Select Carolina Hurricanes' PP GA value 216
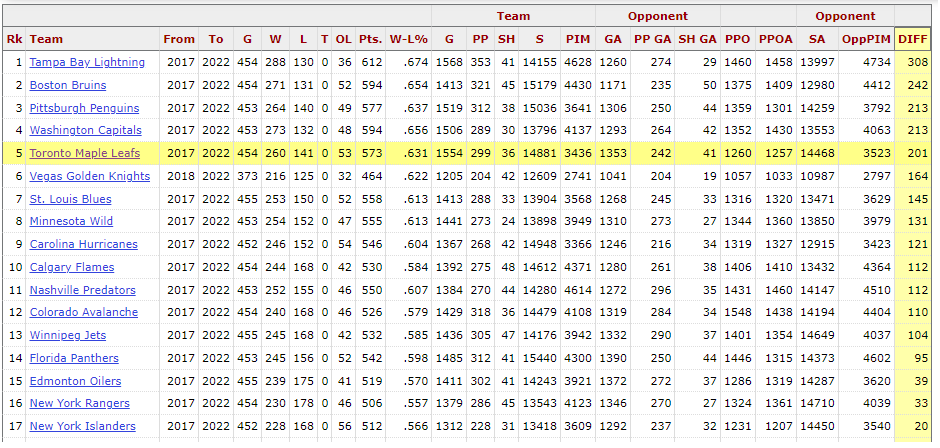940x448 pixels. [x=661, y=244]
